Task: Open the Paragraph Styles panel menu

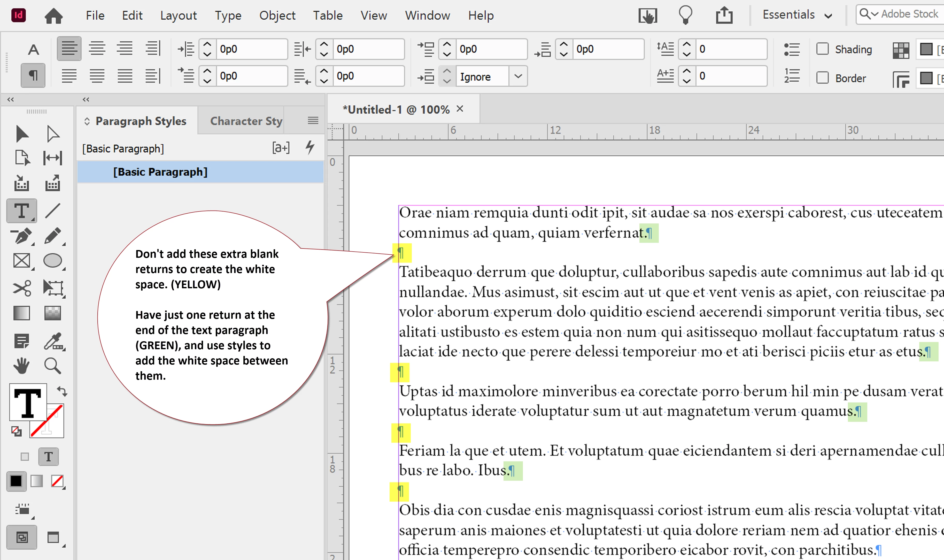Action: point(313,121)
